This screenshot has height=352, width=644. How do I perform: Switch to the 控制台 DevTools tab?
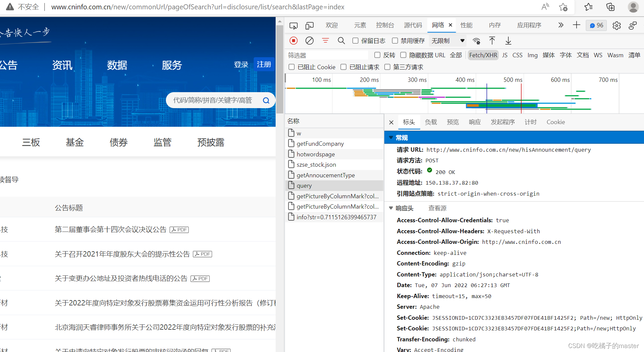(x=385, y=25)
